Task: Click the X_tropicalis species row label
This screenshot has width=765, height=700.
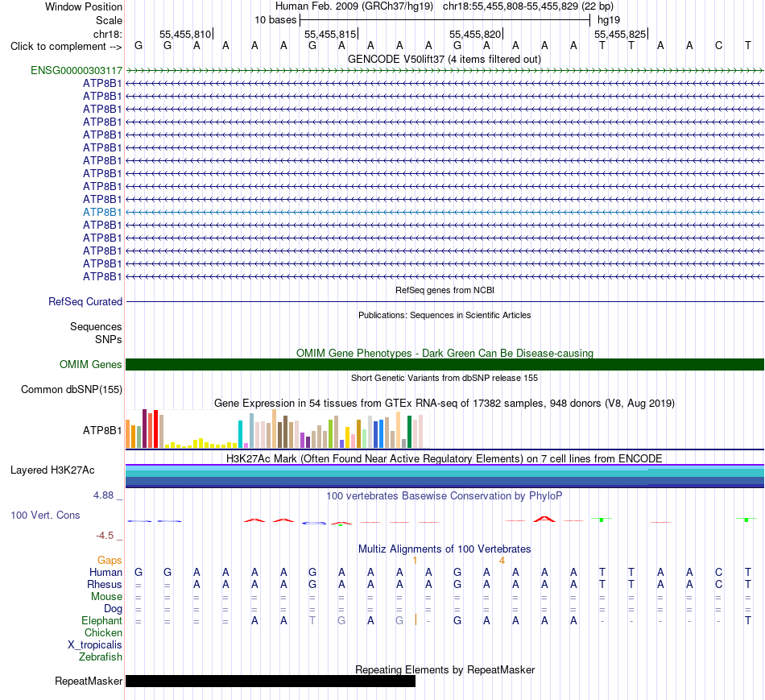Action: point(95,645)
